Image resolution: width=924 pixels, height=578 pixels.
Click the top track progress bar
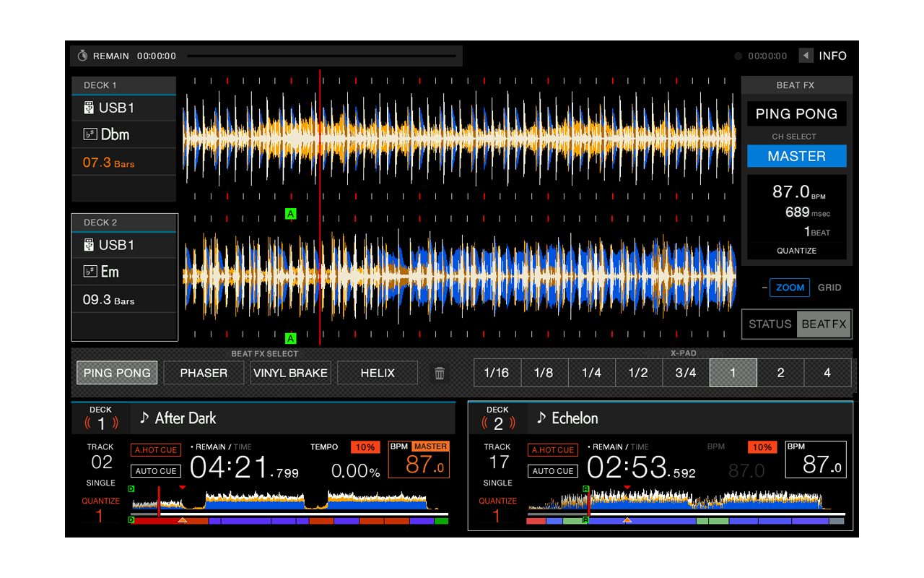click(321, 56)
